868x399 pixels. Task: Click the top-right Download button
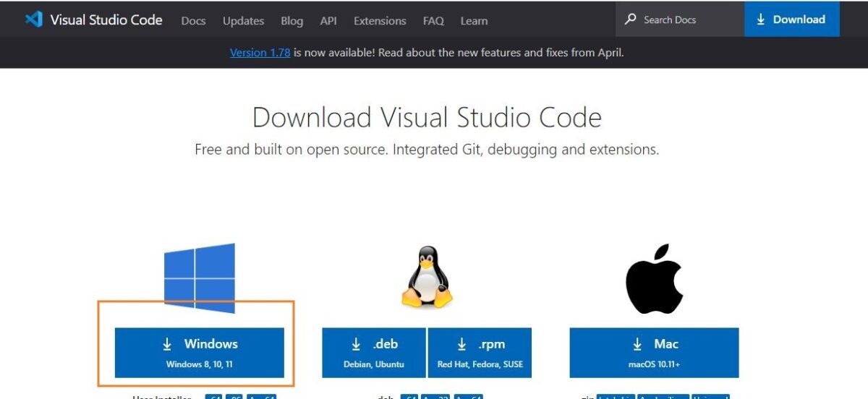[x=792, y=20]
